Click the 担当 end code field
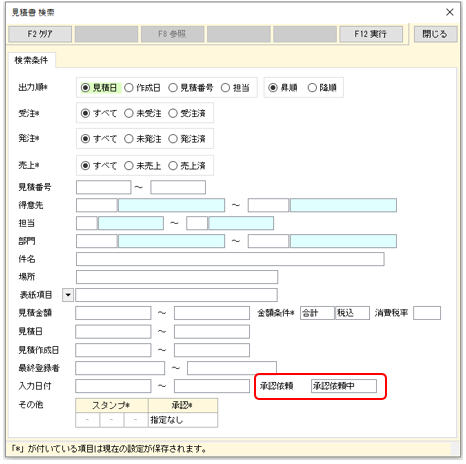Screen dimensions: 466x464 click(x=197, y=223)
